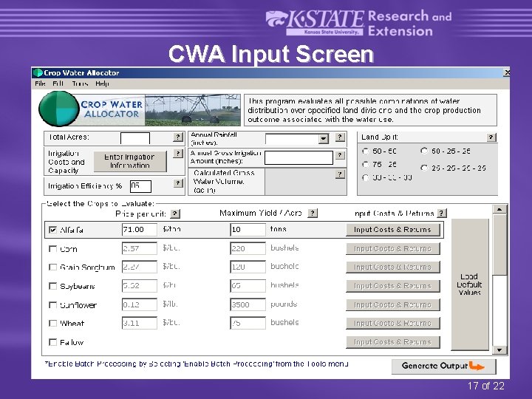Close the Crop Water Allocator window
Screen dimensions: 532x399
click(506, 72)
